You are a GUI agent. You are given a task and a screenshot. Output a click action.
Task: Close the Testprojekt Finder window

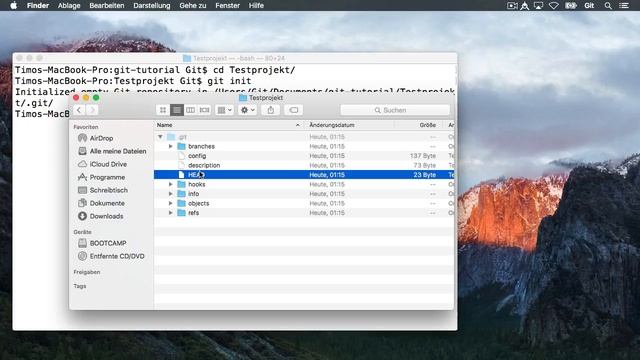(76, 98)
